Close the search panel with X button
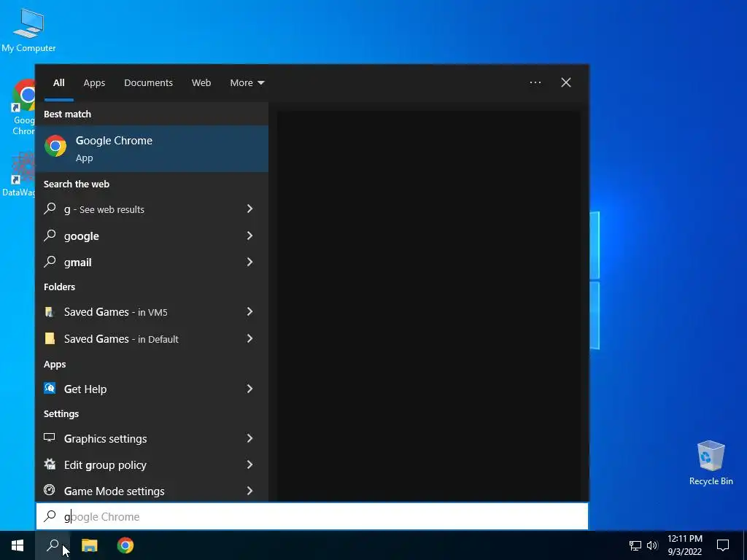The image size is (747, 560). (565, 82)
